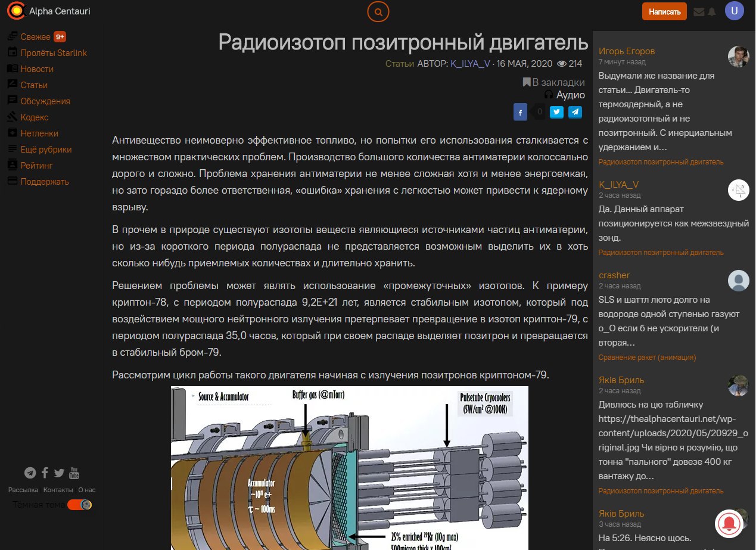Open Радиоизотоп позитронный двигатель link under Игорь Егоров
The image size is (756, 550).
click(661, 162)
